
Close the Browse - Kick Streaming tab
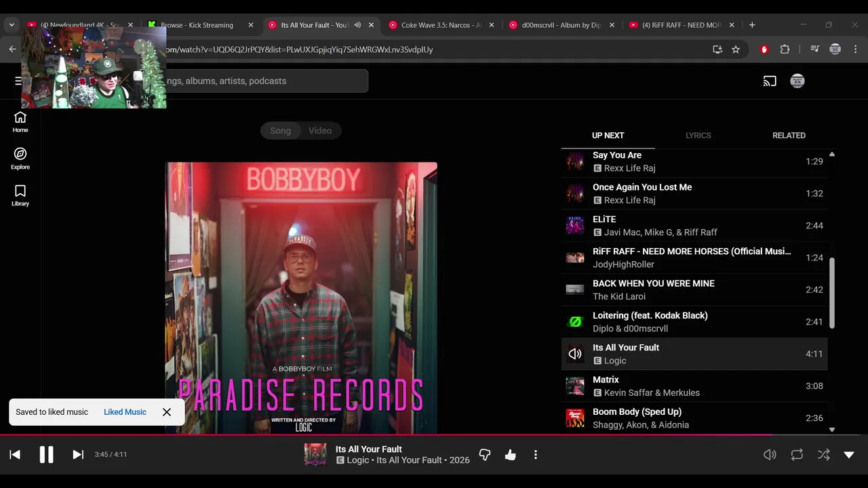251,25
